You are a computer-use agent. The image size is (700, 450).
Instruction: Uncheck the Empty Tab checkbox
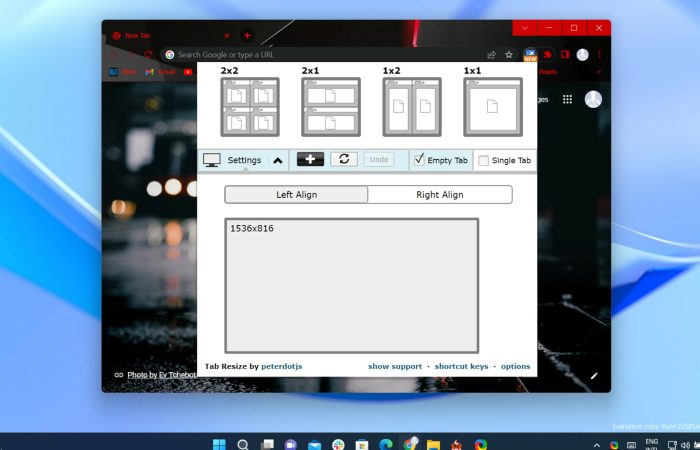[419, 160]
